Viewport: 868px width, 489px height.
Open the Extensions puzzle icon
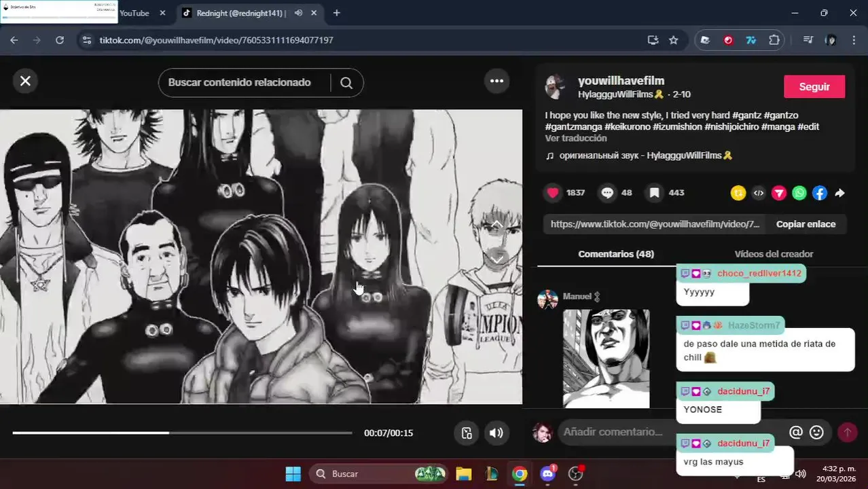[774, 40]
